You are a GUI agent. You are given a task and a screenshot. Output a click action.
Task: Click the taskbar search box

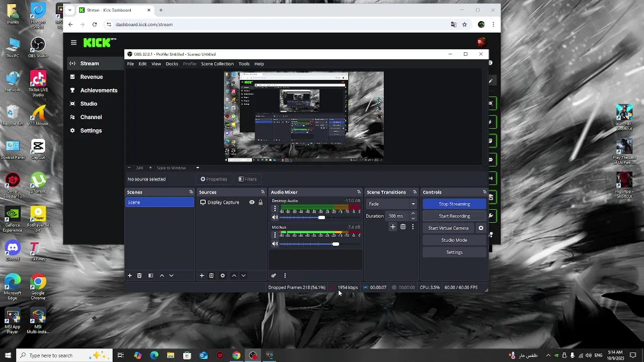[x=65, y=355]
